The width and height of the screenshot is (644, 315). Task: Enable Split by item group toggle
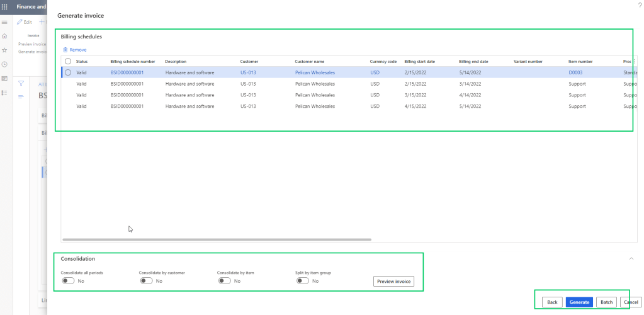302,281
